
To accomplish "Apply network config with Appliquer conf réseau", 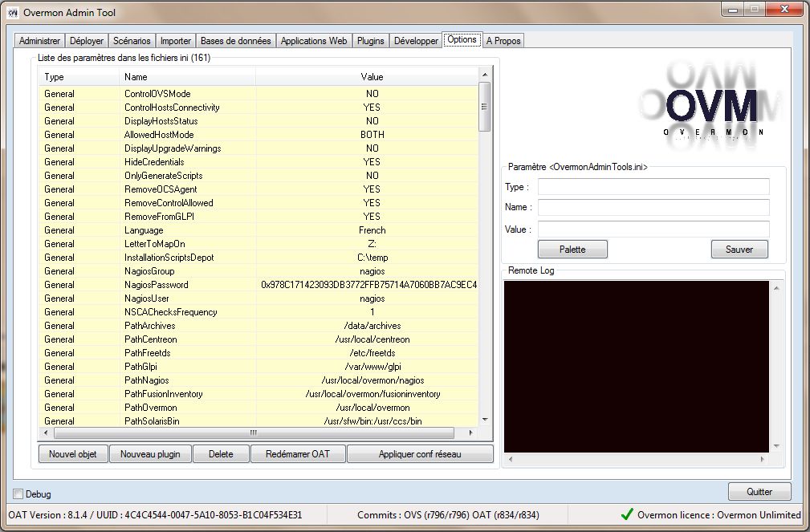I will [x=420, y=454].
